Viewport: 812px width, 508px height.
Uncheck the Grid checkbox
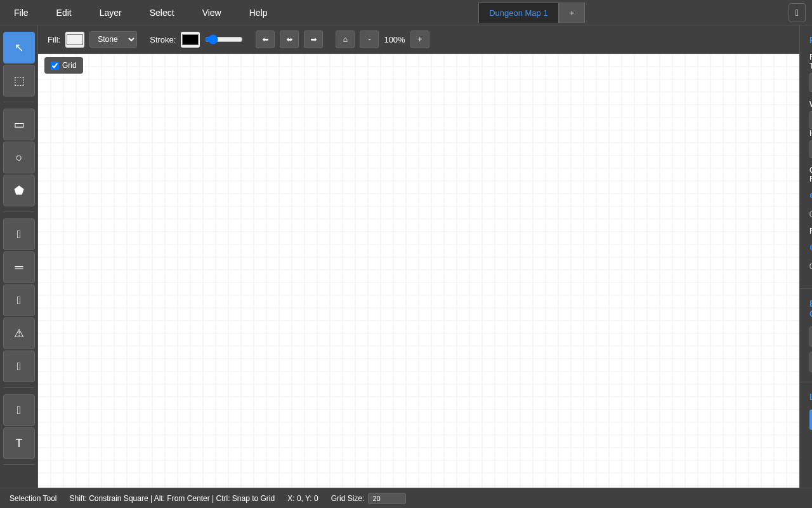click(55, 65)
